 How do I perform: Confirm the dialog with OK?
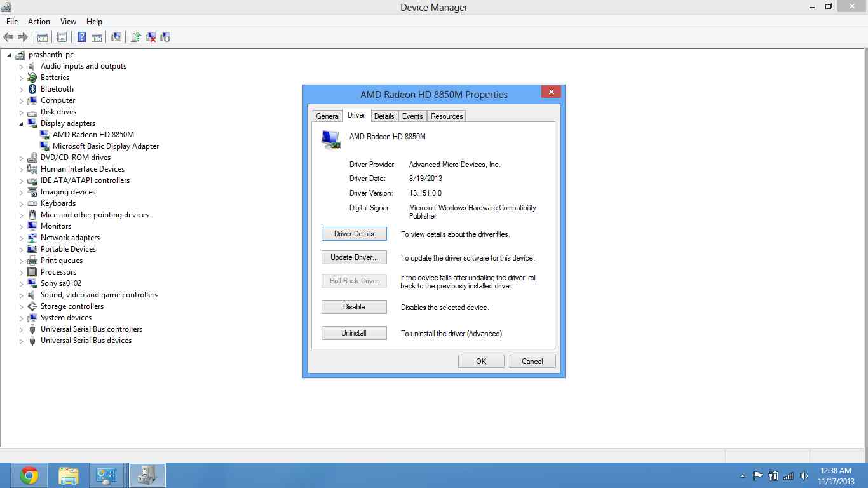pyautogui.click(x=481, y=362)
